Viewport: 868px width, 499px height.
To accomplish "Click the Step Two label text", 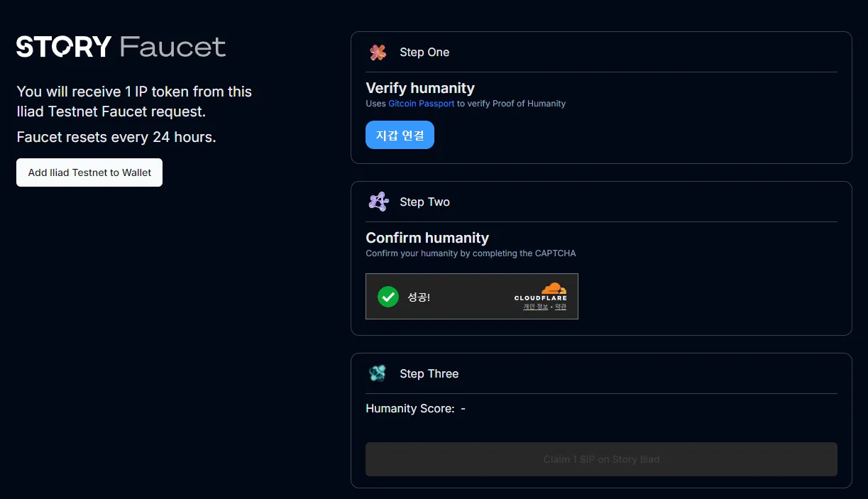I will (424, 202).
